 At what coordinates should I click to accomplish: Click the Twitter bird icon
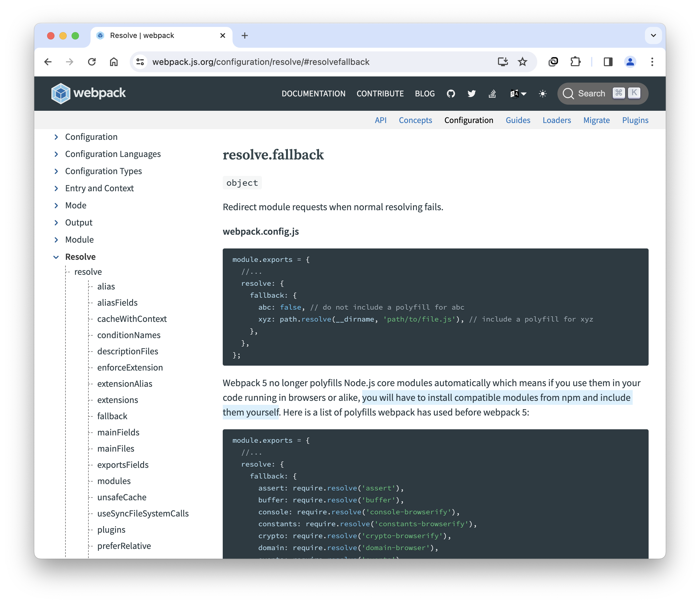tap(471, 94)
